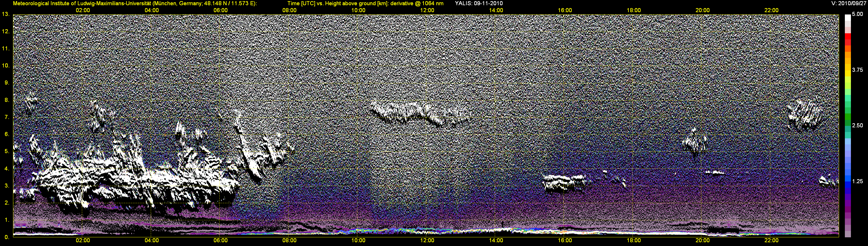
Task: Click the 9. height axis label
Action: click(7, 82)
